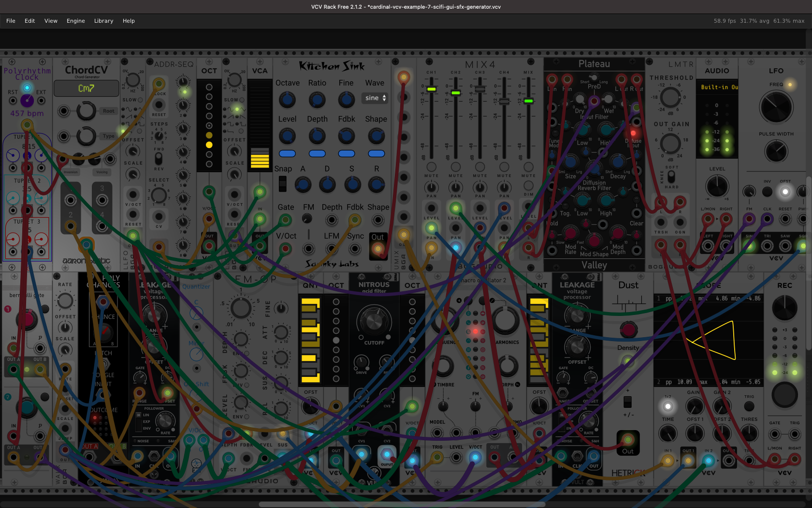Click the vertical scrollbar on right edge

809,264
